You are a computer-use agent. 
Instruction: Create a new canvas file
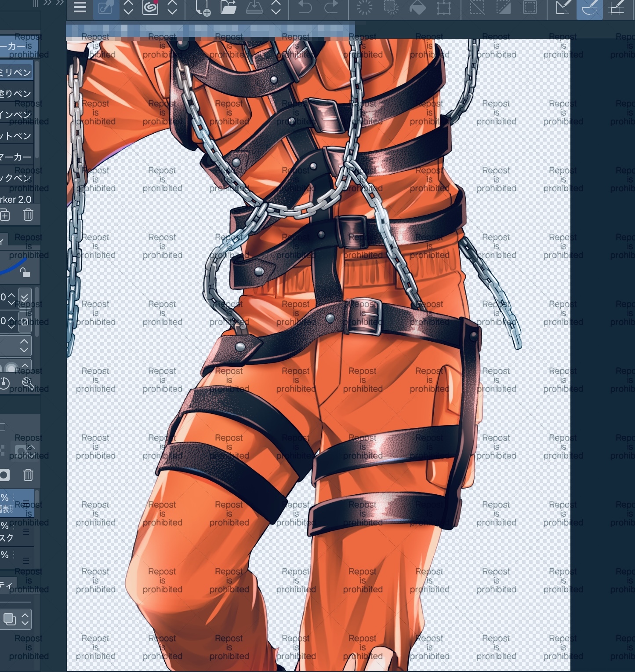tap(203, 8)
